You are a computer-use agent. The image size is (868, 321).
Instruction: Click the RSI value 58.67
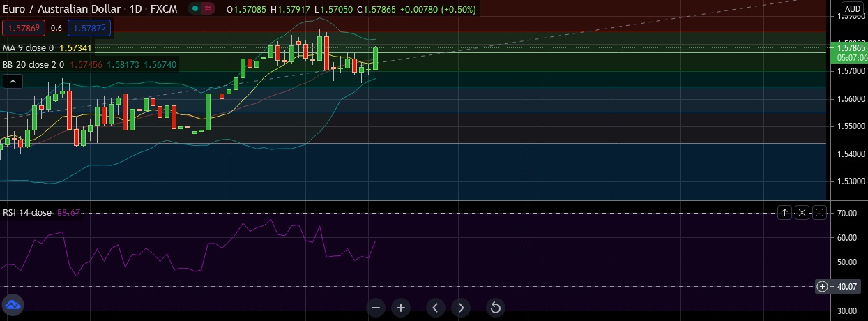pyautogui.click(x=69, y=212)
